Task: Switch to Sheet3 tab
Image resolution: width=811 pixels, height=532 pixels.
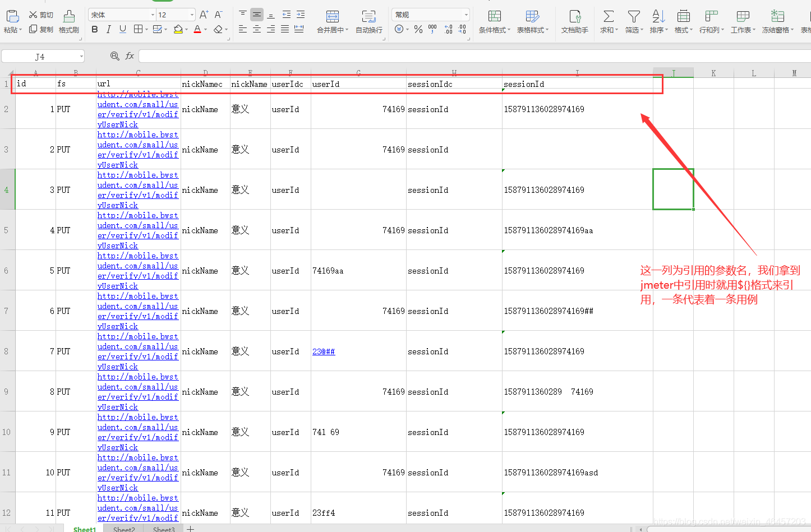Action: pyautogui.click(x=163, y=529)
